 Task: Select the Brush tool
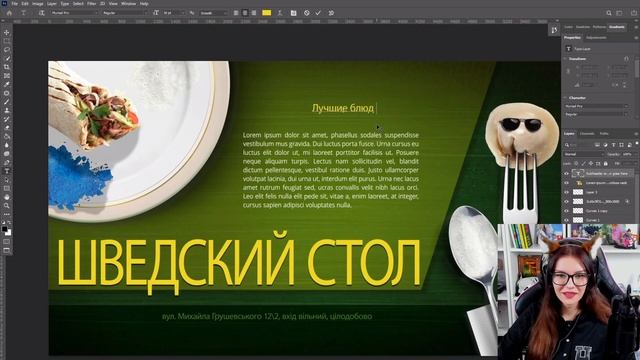pos(7,102)
